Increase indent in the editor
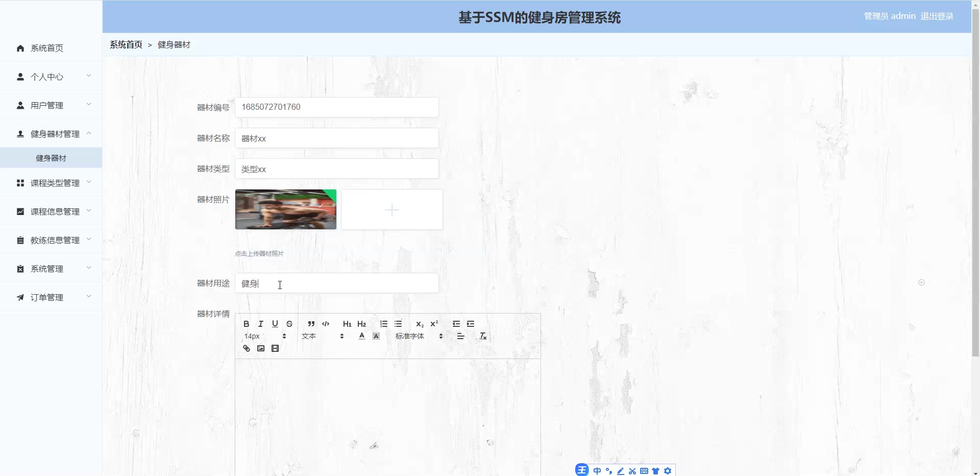 coord(471,324)
